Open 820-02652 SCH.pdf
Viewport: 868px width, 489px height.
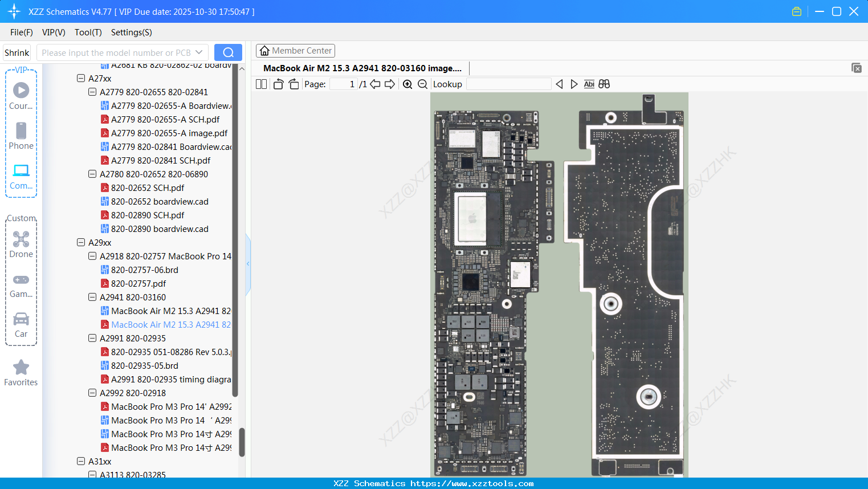tap(148, 188)
